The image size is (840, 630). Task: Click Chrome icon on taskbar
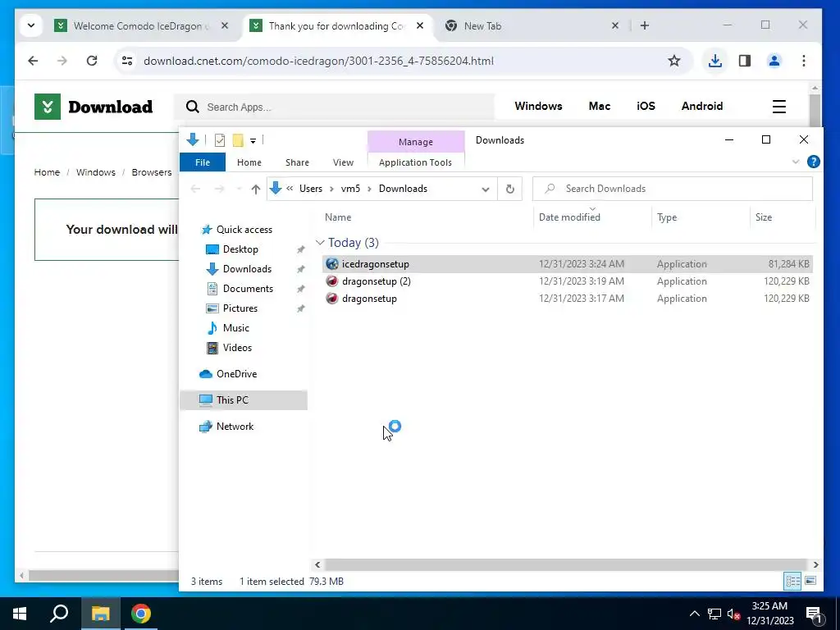(x=141, y=614)
